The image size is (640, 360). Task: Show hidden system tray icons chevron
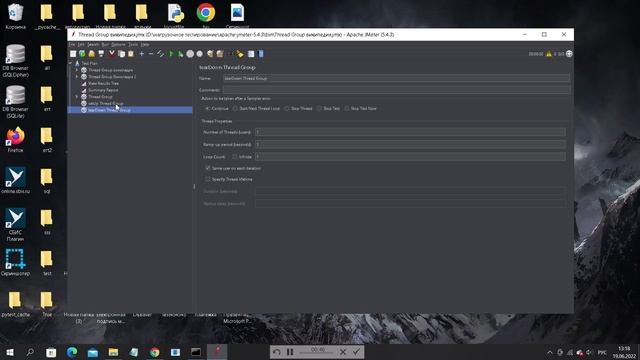coord(550,352)
